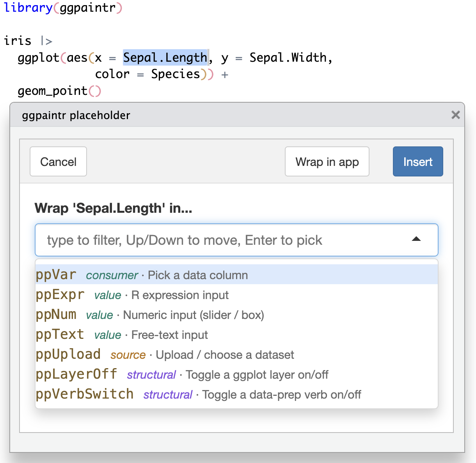
Task: Click highlighted Sepal.Length in the code
Action: point(165,57)
